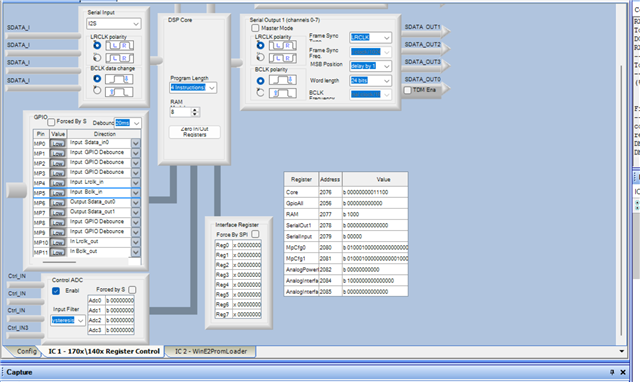Viewport: 640px width, 382px height.
Task: Expand MP5 Bclk_in direction dropdown
Action: [136, 193]
